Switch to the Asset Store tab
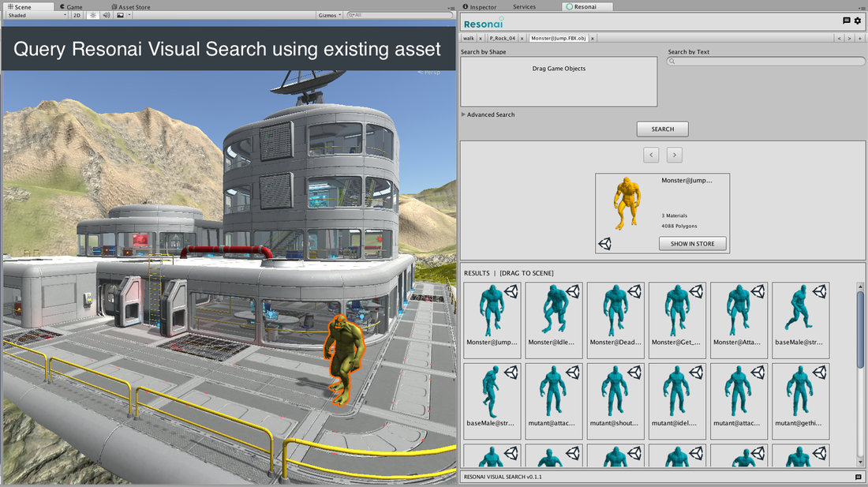The width and height of the screenshot is (868, 487). (131, 6)
